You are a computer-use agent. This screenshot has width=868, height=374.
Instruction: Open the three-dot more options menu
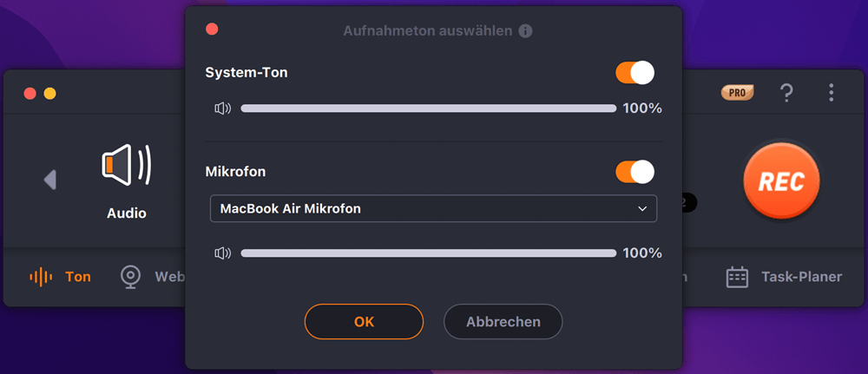coord(831,93)
